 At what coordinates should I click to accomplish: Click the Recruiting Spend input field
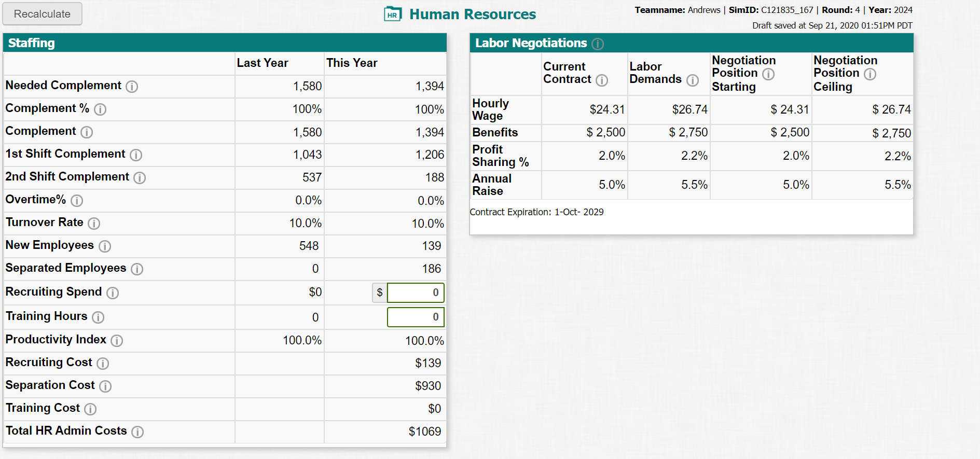pyautogui.click(x=416, y=293)
